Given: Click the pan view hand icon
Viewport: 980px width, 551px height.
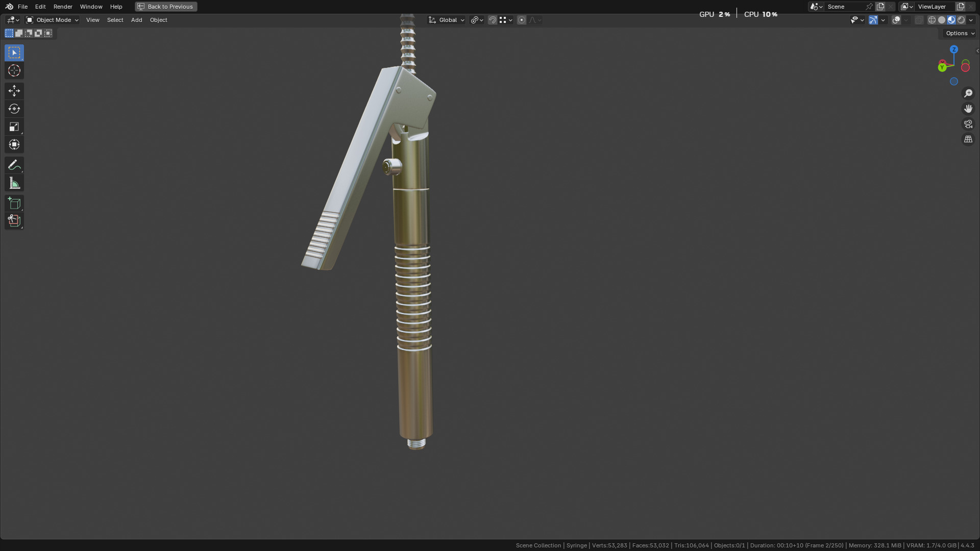Looking at the screenshot, I should 968,109.
